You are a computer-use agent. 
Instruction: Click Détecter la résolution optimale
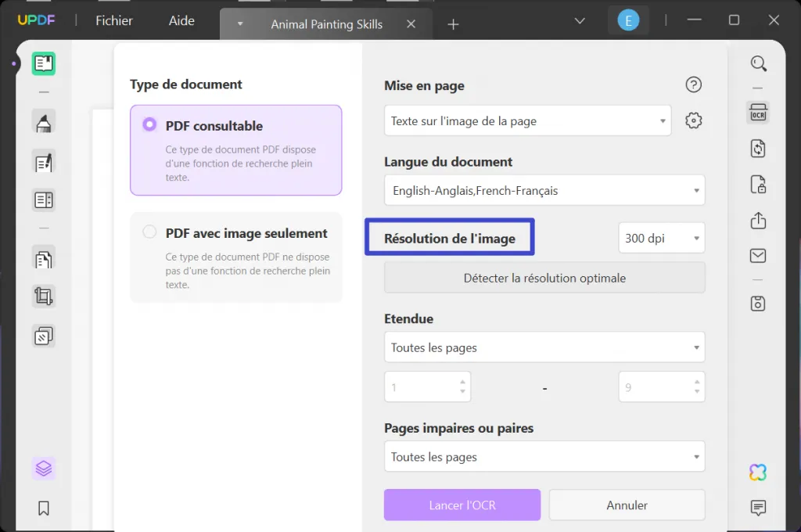click(544, 277)
